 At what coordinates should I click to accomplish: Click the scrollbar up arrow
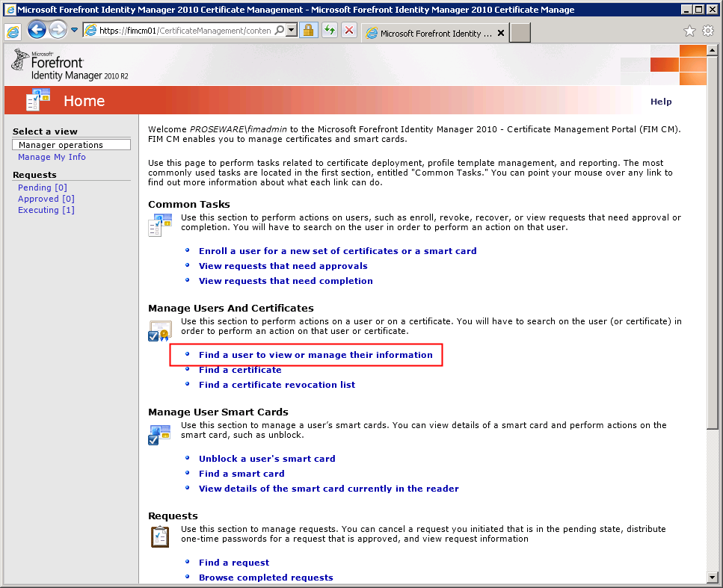pyautogui.click(x=712, y=50)
